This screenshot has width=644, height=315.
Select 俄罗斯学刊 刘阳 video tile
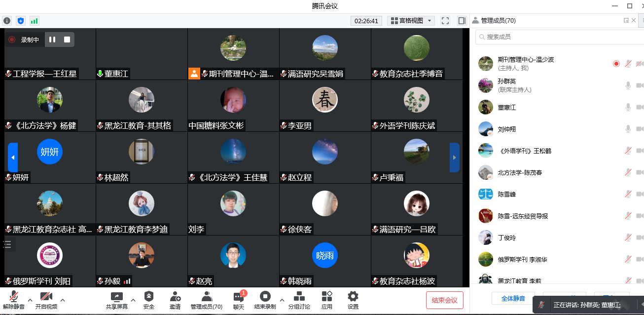click(x=50, y=261)
